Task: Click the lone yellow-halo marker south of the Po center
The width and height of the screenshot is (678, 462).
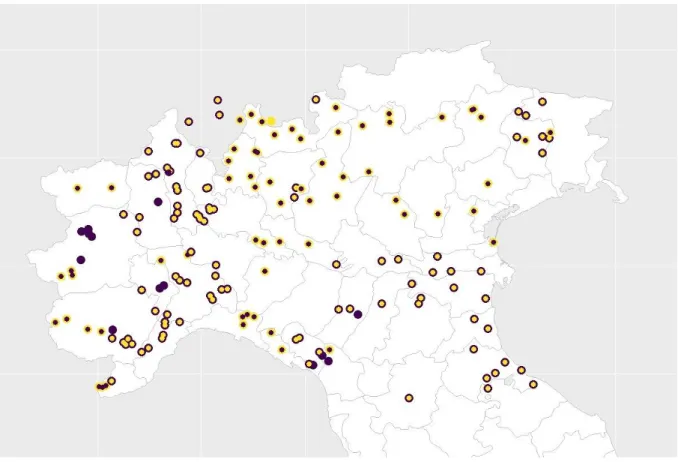Action: point(265,272)
